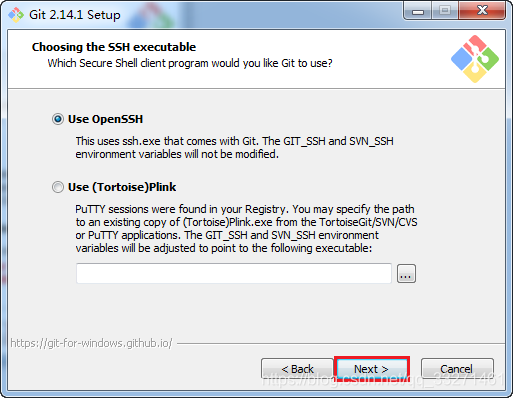The image size is (513, 398).
Task: Click the bold "Use (Tortoise)Plink" label text
Action: click(x=122, y=187)
